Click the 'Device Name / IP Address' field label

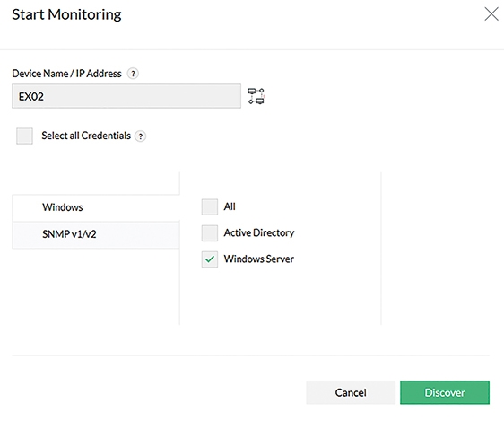point(67,74)
